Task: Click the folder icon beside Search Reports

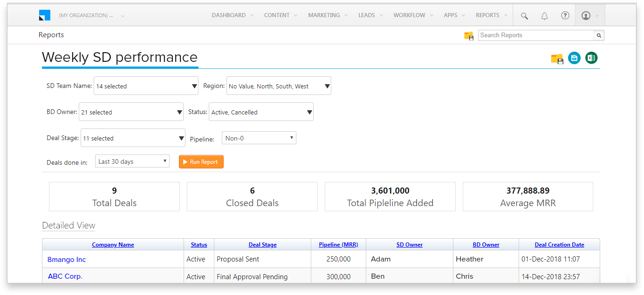Action: (468, 35)
